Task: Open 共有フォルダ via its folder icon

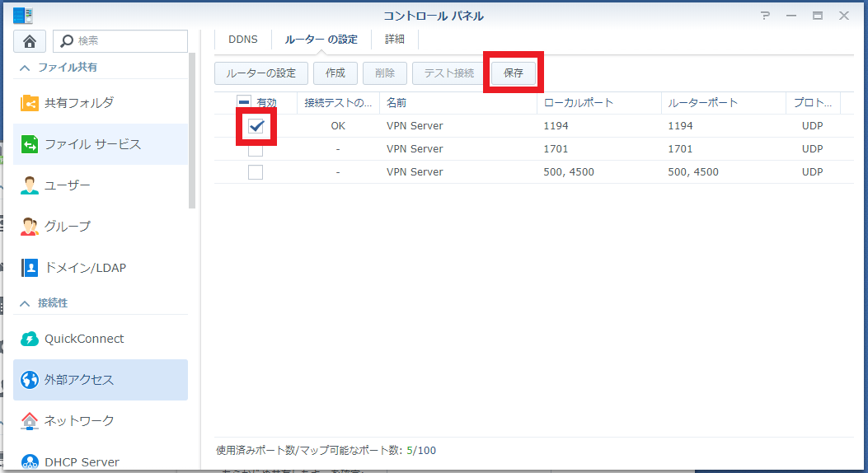Action: click(x=30, y=103)
